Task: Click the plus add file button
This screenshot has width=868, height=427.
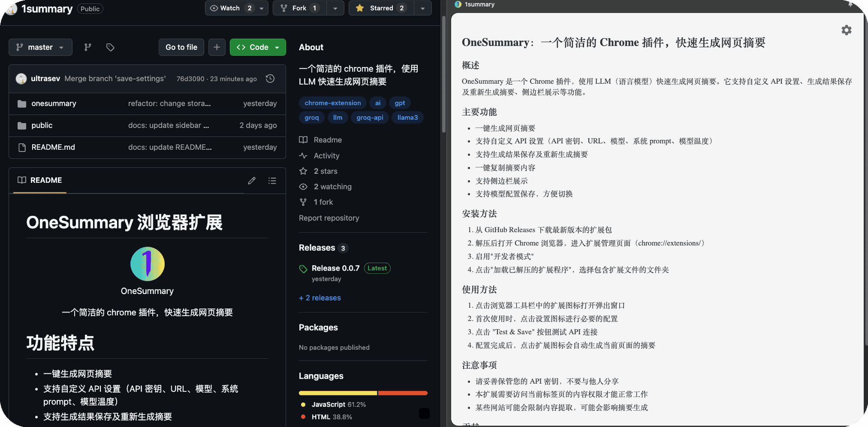Action: pos(217,47)
